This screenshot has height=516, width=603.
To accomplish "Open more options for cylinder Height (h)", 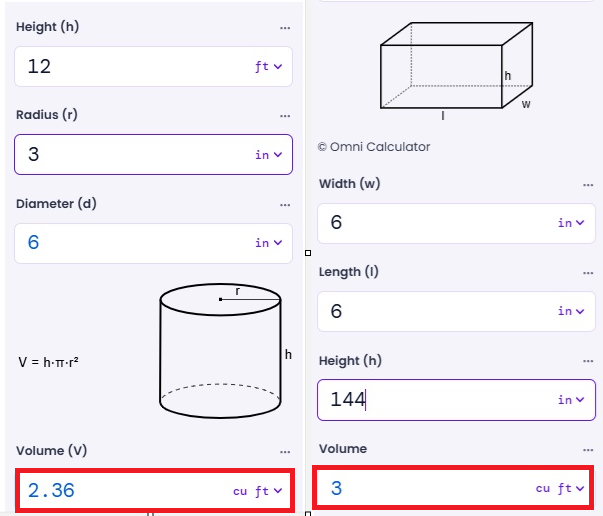I will [285, 28].
